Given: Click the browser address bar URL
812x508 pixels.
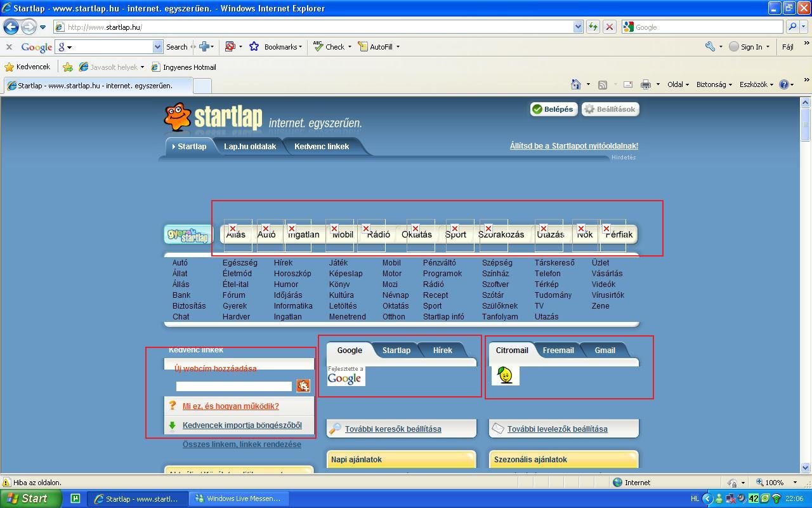Looking at the screenshot, I should [x=105, y=27].
